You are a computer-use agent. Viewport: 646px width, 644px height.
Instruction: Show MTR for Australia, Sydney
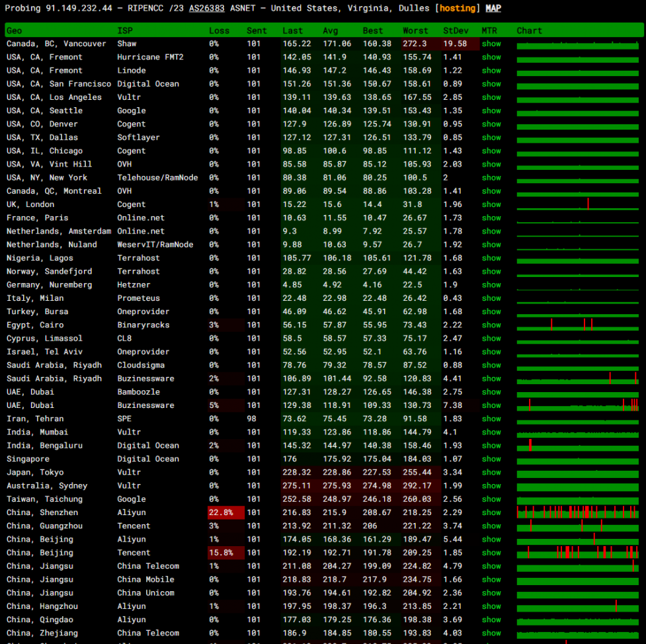(x=491, y=486)
